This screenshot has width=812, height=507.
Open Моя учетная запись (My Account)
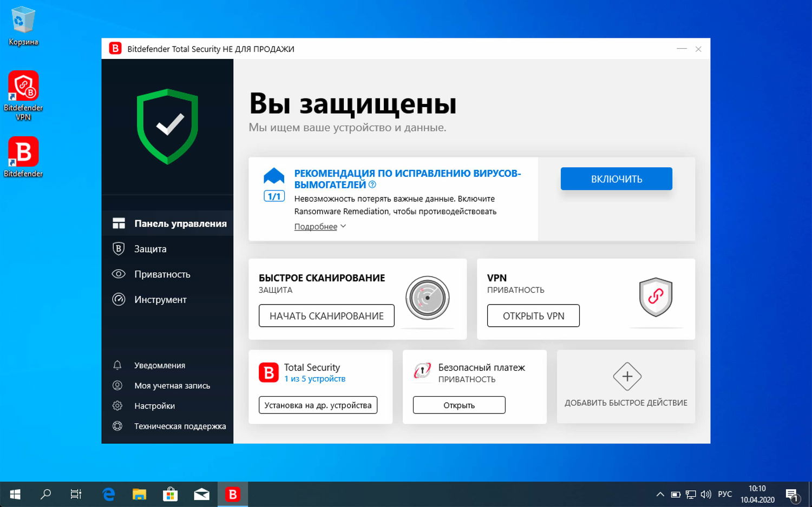tap(172, 385)
